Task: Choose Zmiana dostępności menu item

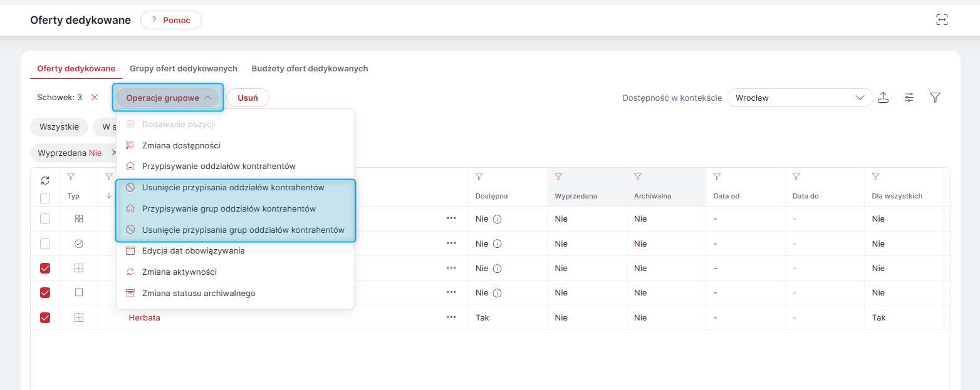Action: [236, 145]
